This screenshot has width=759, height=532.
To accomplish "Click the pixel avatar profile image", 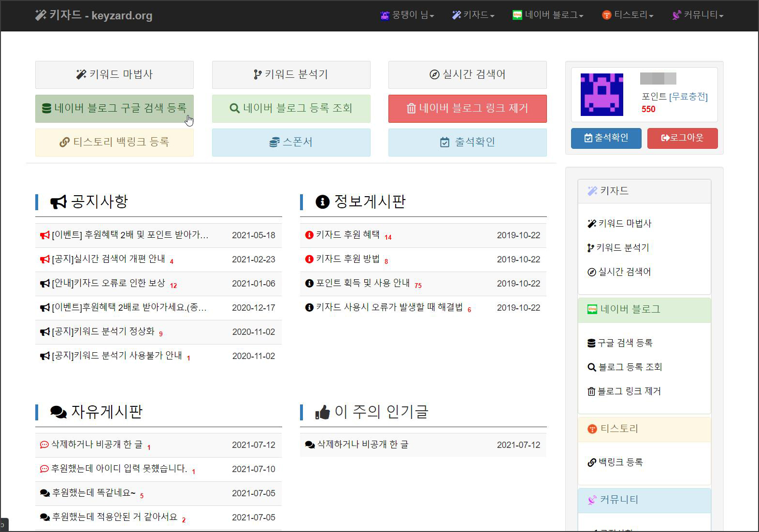I will pyautogui.click(x=602, y=95).
